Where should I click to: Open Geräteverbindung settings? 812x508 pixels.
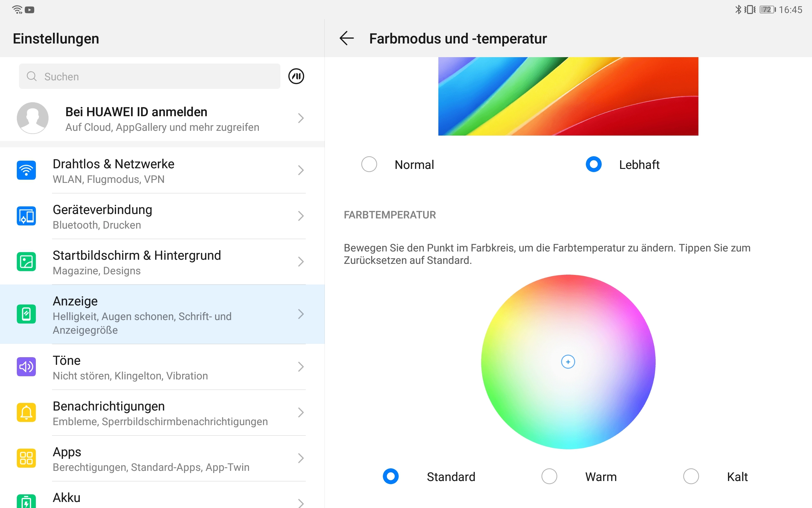click(162, 216)
